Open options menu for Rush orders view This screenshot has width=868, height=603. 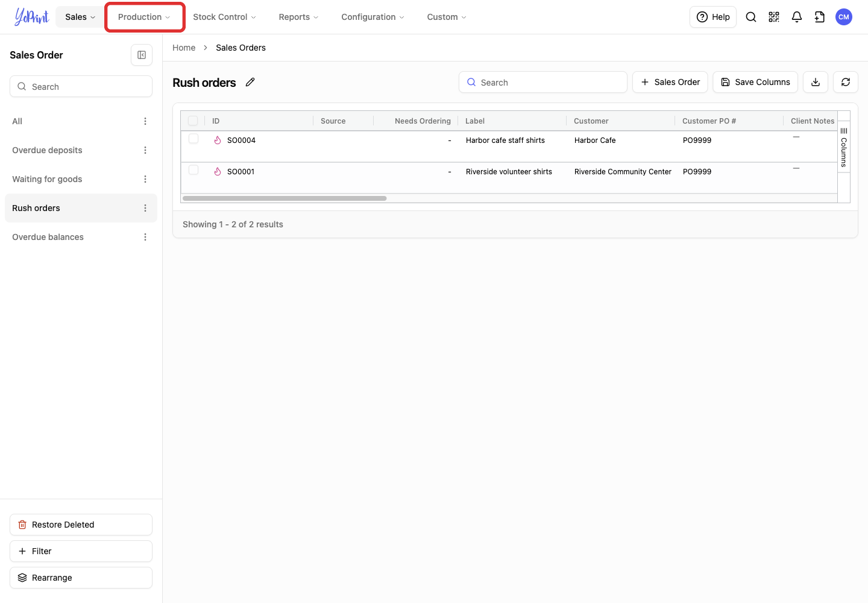[x=145, y=208]
